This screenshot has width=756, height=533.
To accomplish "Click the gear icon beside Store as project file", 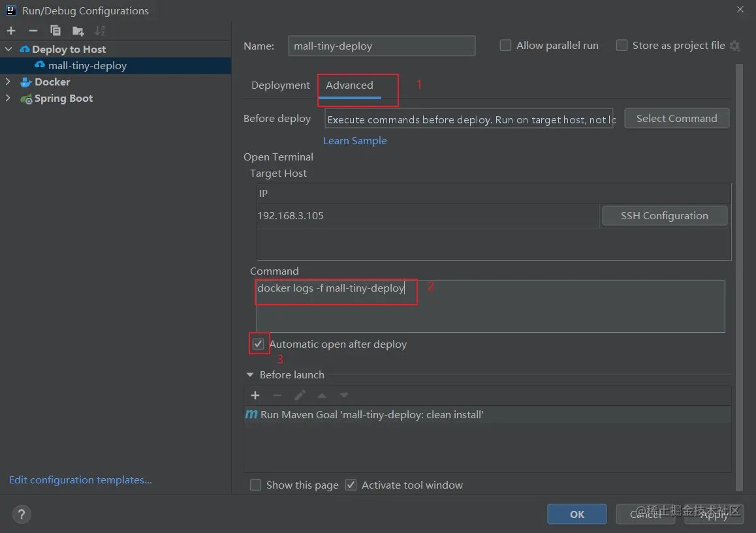I will (x=734, y=46).
